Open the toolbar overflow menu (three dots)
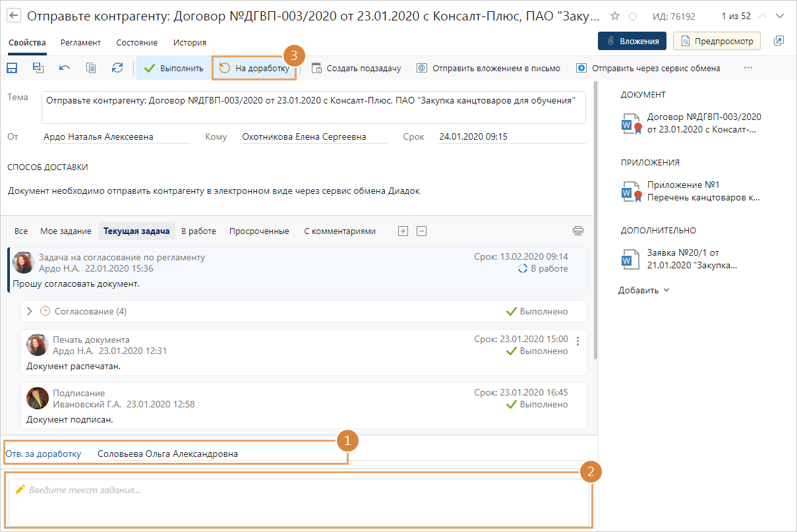Screen dimensions: 797x532 pyautogui.click(x=748, y=68)
